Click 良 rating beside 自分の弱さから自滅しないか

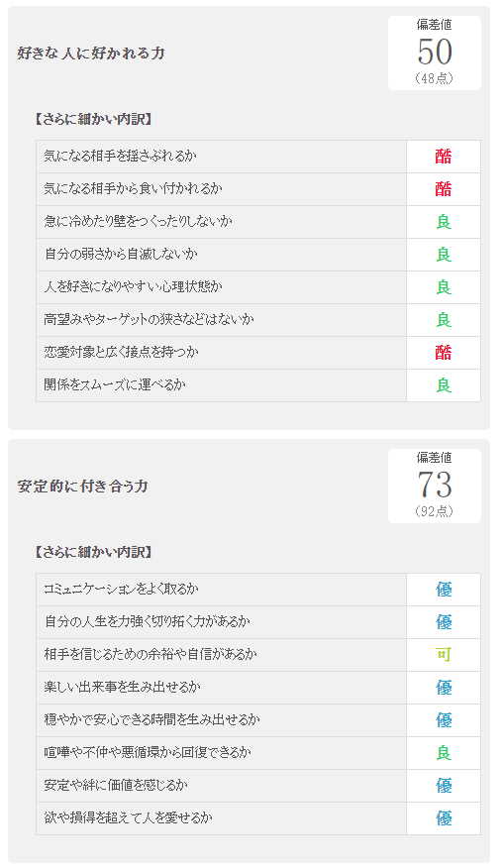tap(444, 254)
